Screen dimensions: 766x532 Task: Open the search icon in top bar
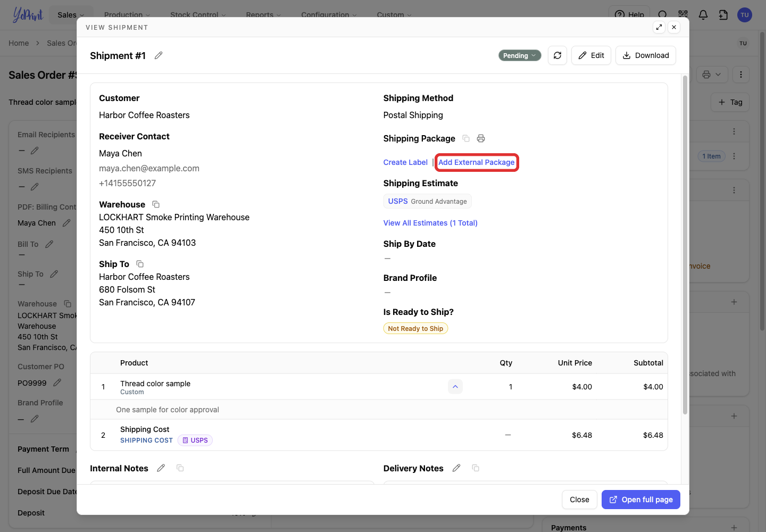(x=663, y=15)
